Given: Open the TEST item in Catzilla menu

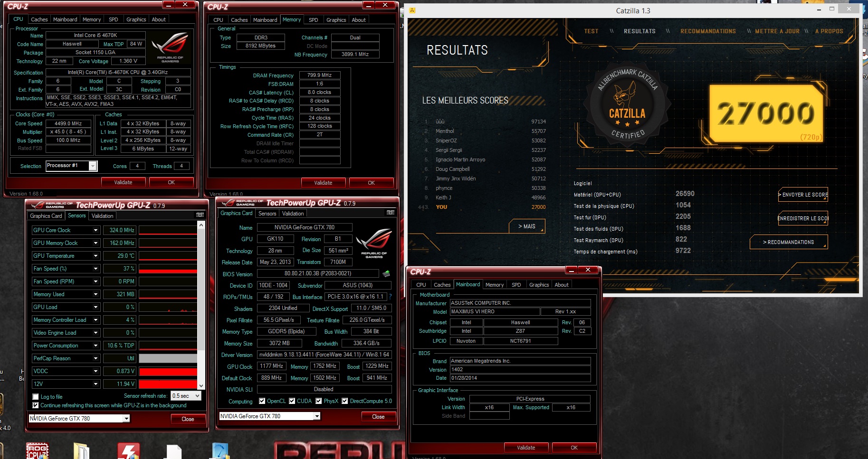Looking at the screenshot, I should 591,31.
